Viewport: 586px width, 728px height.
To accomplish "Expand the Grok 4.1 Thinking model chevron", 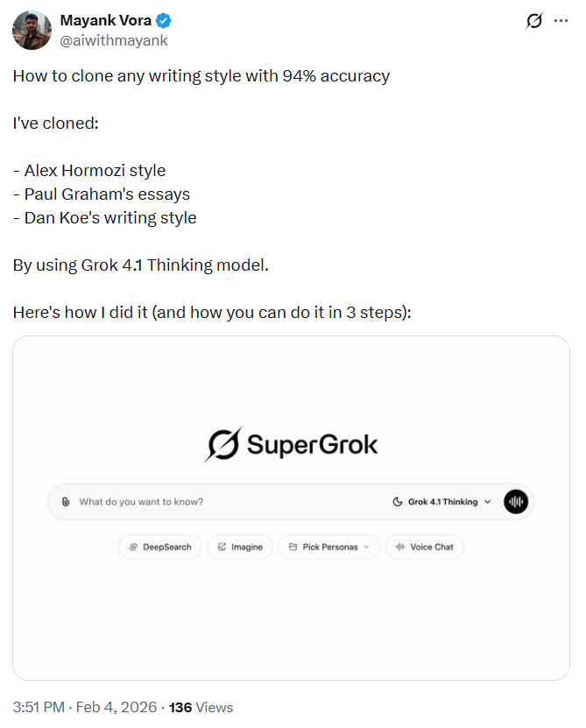I will pyautogui.click(x=488, y=502).
